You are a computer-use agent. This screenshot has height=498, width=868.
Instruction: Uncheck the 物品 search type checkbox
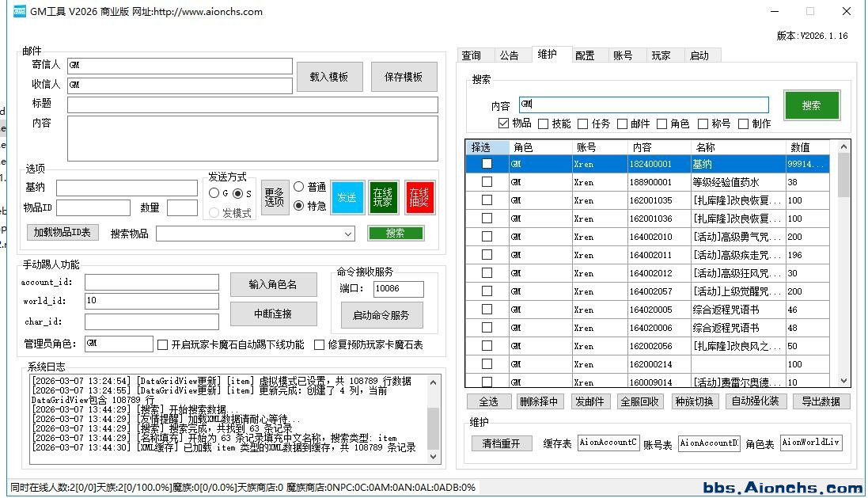point(504,124)
